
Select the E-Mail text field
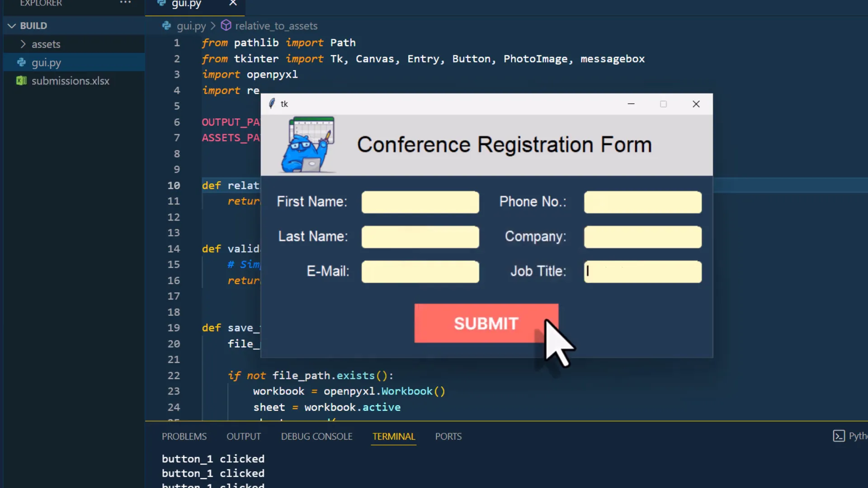coord(420,272)
